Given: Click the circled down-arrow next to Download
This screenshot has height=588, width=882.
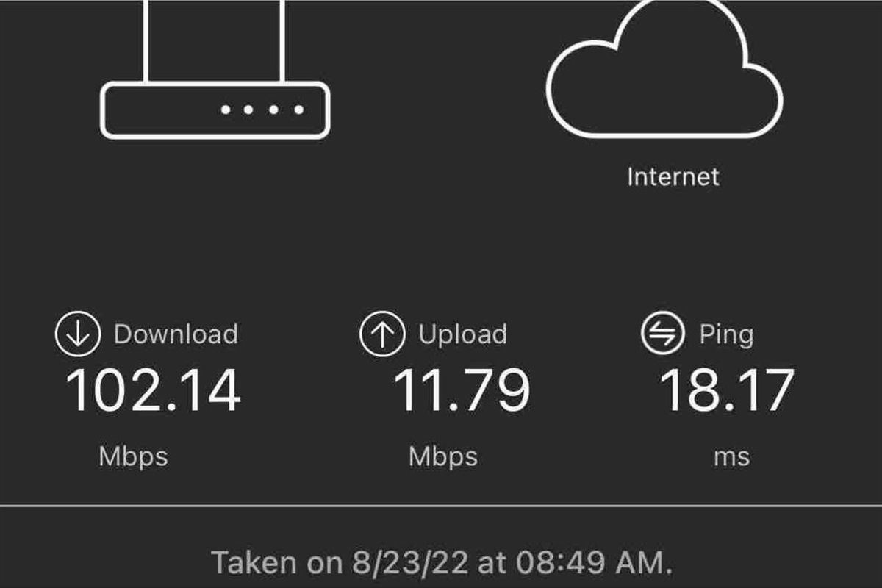Looking at the screenshot, I should coord(76,334).
